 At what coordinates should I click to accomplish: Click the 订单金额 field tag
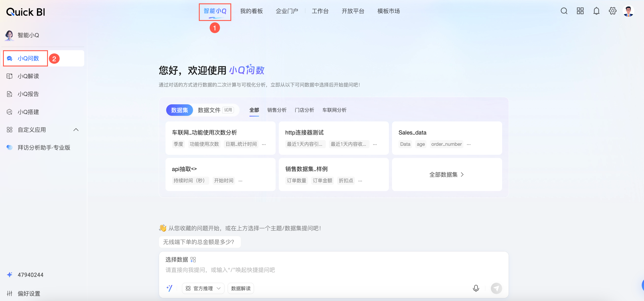pyautogui.click(x=322, y=181)
